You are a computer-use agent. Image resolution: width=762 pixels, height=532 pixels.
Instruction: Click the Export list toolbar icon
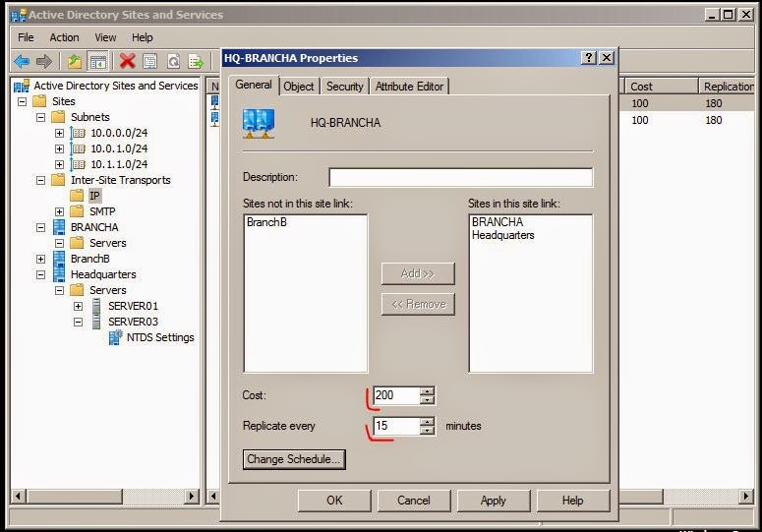[x=196, y=61]
